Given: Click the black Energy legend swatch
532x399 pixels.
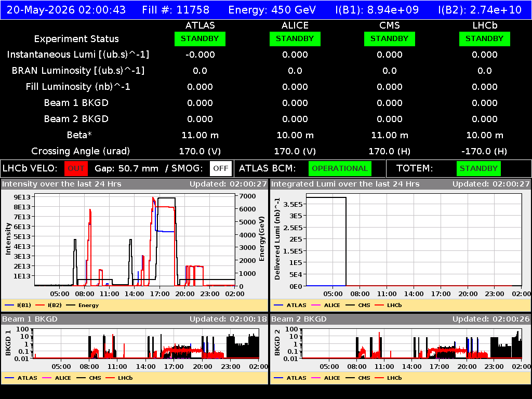Looking at the screenshot, I should click(x=71, y=305).
